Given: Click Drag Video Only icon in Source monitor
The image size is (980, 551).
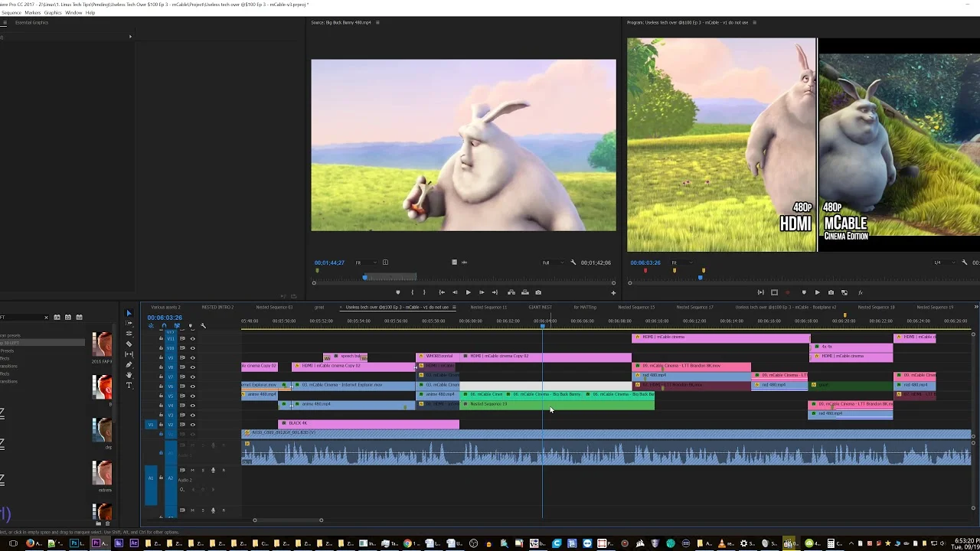Looking at the screenshot, I should (454, 262).
